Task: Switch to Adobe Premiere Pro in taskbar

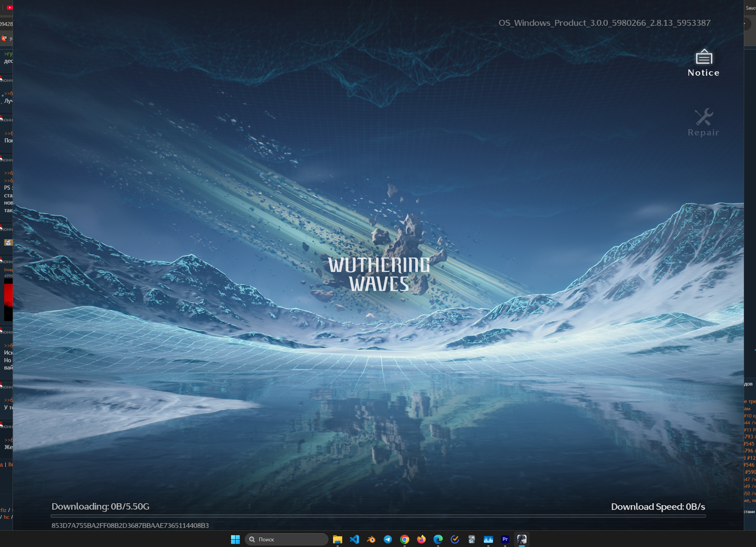Action: tap(505, 539)
